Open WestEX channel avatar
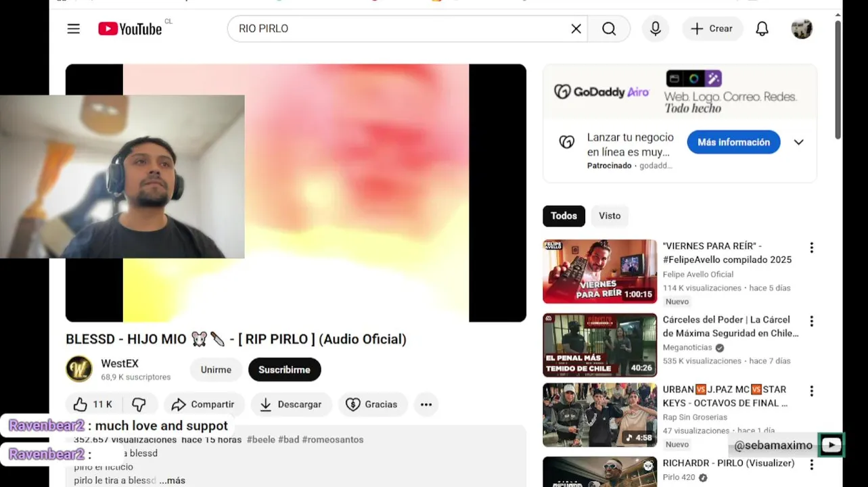Viewport: 868px width, 487px height. (79, 369)
